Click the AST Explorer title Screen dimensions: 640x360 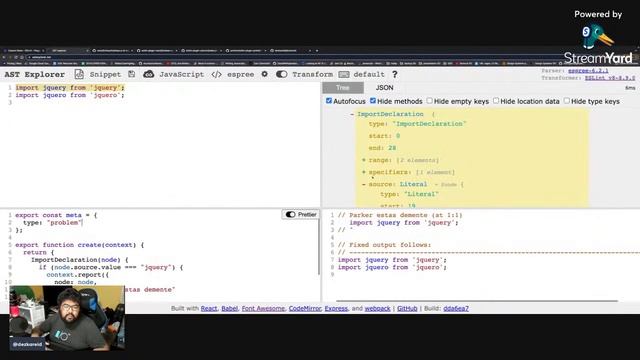pos(35,74)
